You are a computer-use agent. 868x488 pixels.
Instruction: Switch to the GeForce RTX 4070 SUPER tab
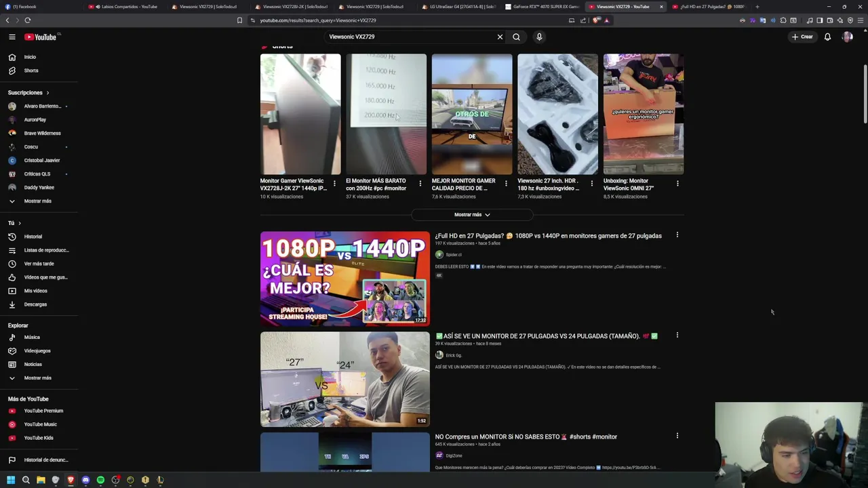coord(542,7)
